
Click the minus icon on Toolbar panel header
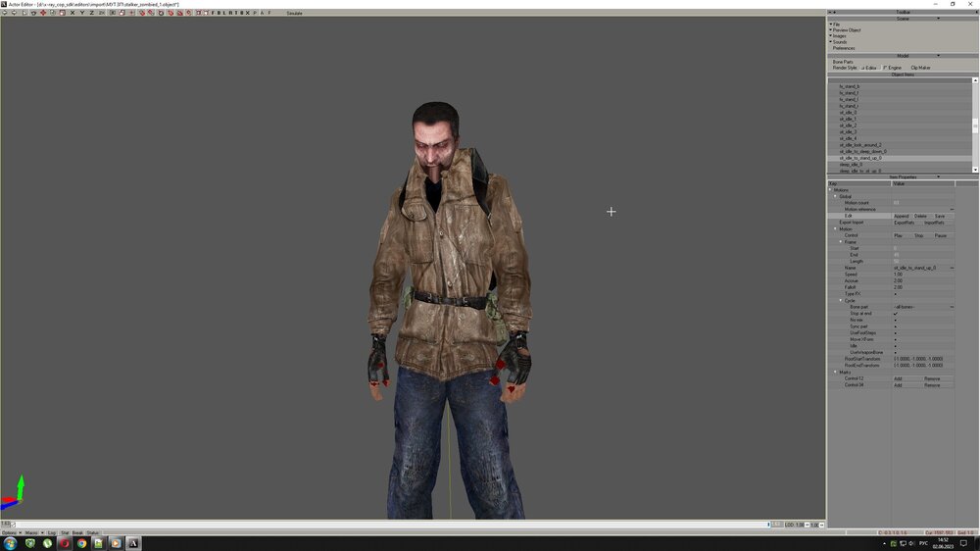coord(830,12)
